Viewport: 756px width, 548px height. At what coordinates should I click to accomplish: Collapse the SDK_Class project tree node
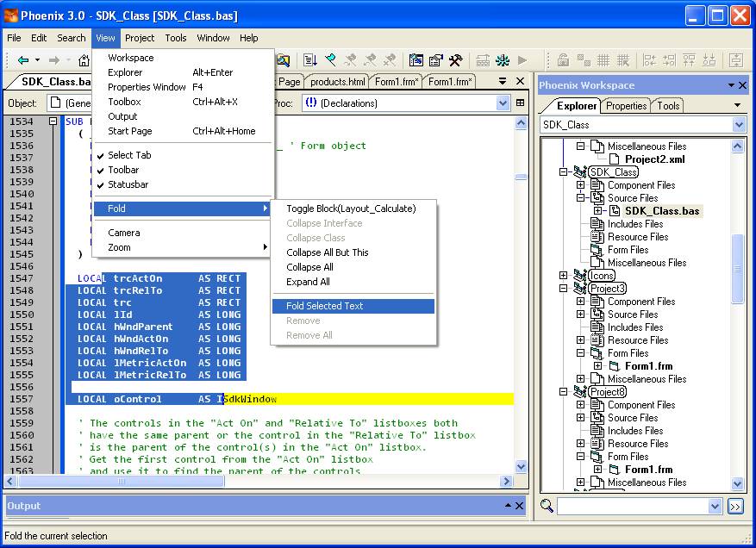[563, 172]
